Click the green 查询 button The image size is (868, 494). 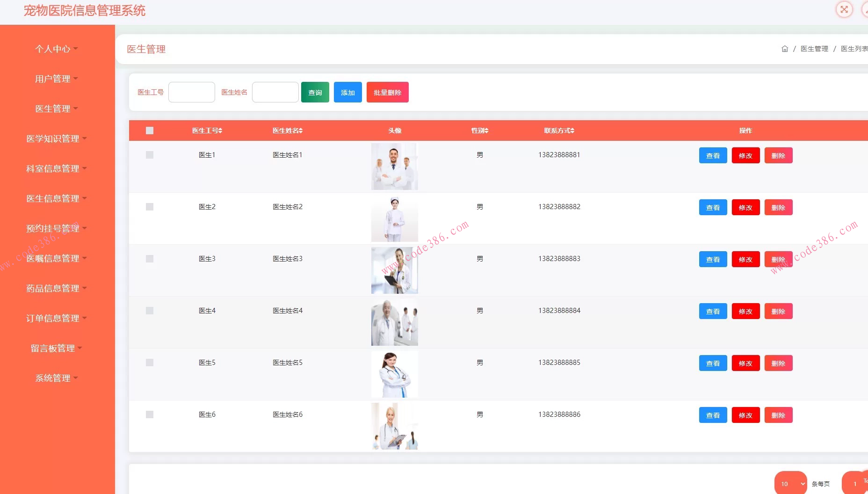coord(315,92)
